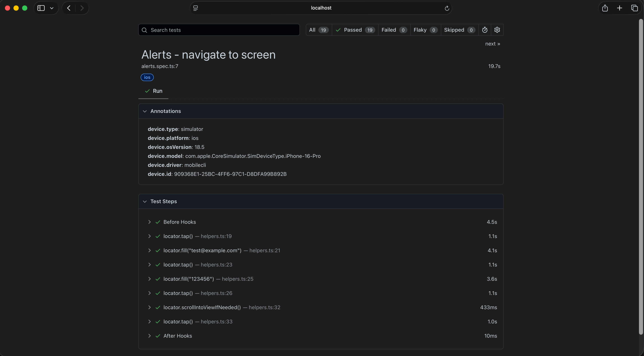Filter by Skipped tests
The width and height of the screenshot is (644, 356).
coord(460,30)
